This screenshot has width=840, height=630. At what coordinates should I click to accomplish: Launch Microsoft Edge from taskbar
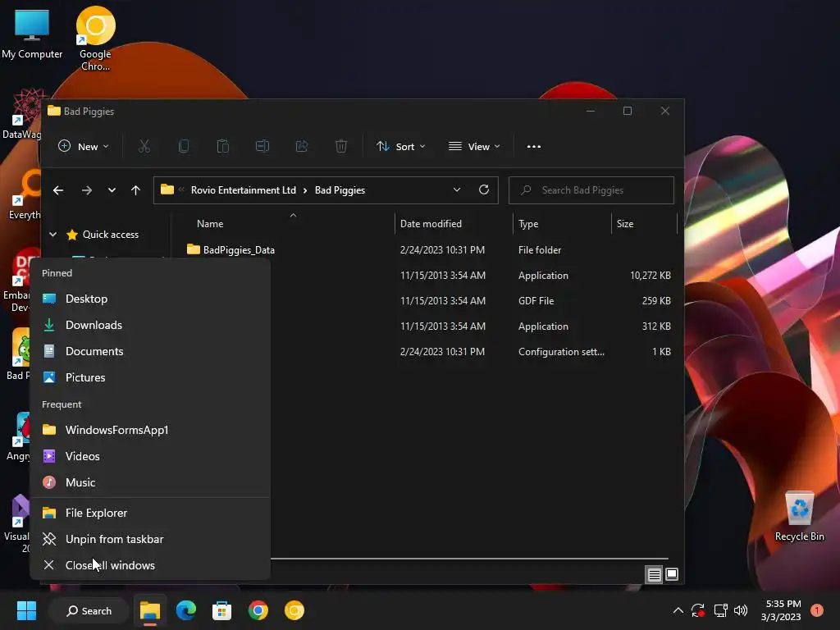pyautogui.click(x=186, y=610)
